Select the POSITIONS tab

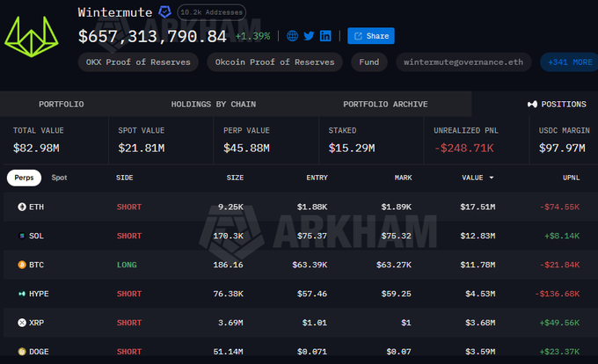click(557, 104)
